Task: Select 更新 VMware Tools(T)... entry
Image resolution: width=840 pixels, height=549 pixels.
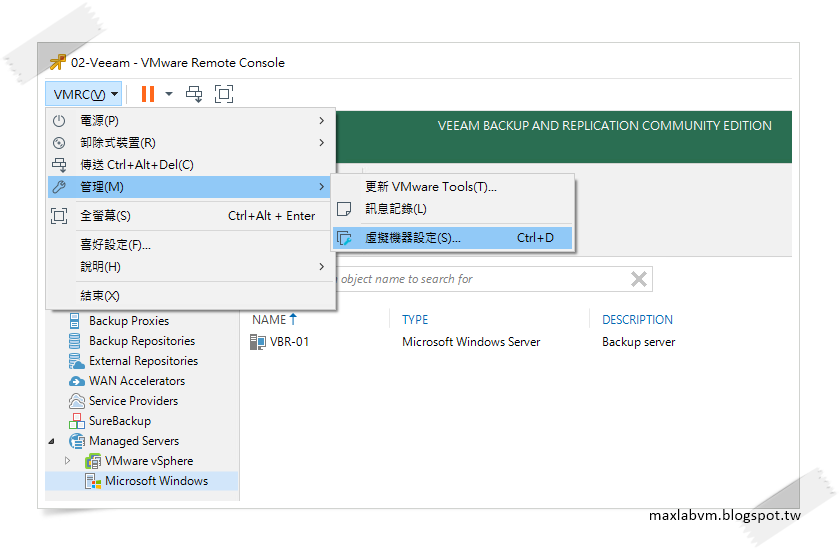Action: (x=453, y=187)
